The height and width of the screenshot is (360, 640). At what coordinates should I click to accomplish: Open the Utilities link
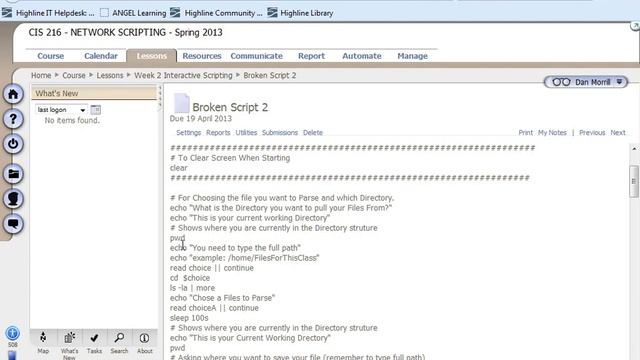point(246,133)
